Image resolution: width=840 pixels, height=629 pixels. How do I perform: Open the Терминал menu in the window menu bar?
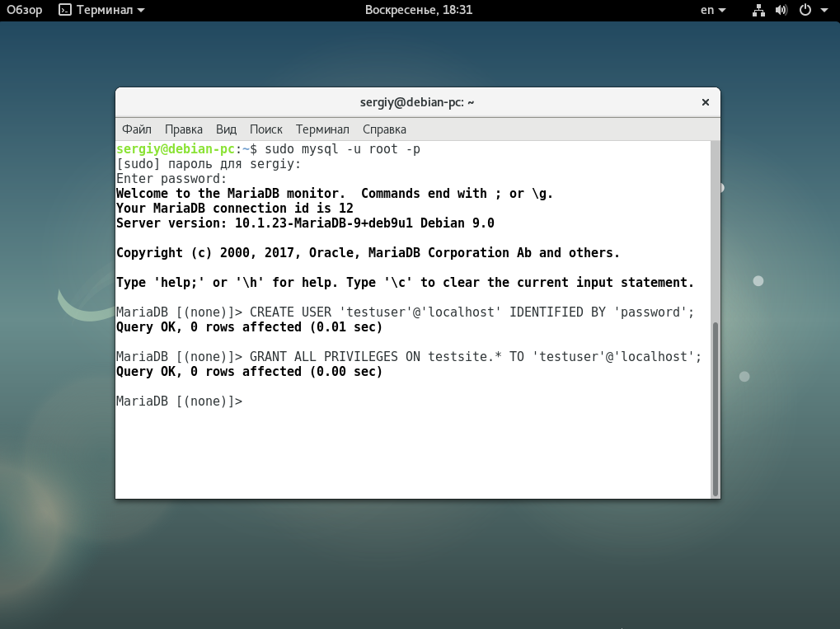(x=322, y=129)
